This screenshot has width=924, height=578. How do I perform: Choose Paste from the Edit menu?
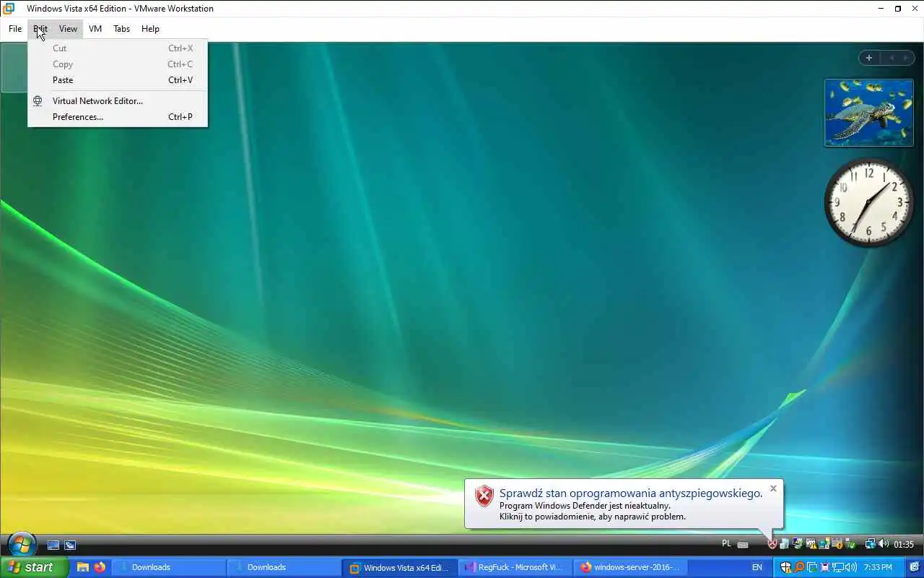pos(118,80)
